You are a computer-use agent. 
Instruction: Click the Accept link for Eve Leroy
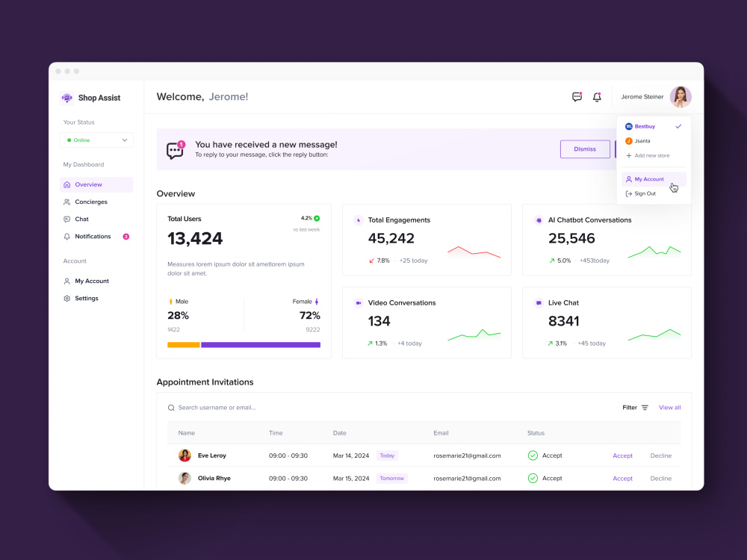(623, 455)
